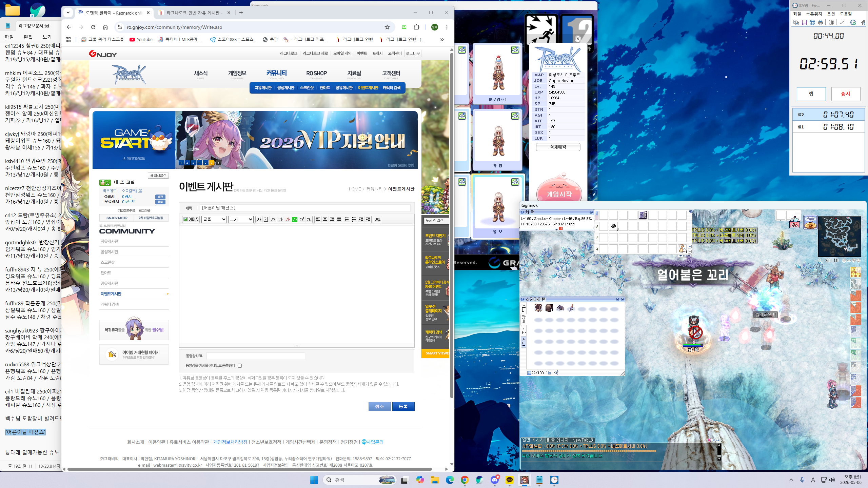Open the 자유게시판 sidebar link
Image resolution: width=868 pixels, height=488 pixels.
point(109,241)
